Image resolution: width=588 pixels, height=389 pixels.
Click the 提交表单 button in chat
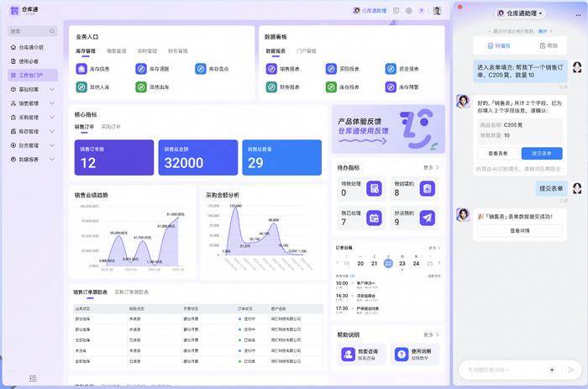click(x=542, y=153)
